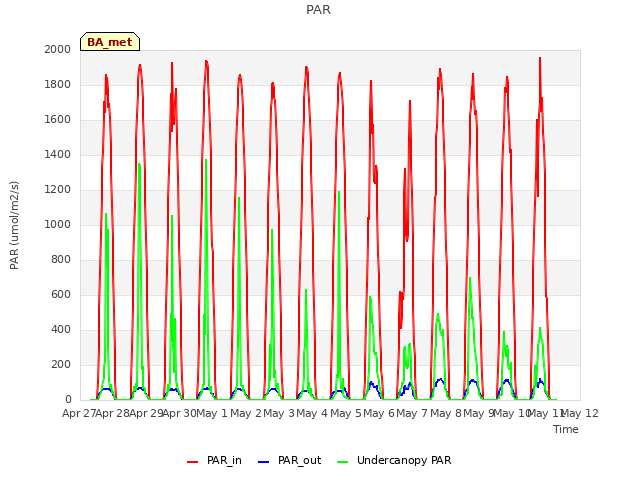The image size is (640, 480).
Task: Click the May 6 x-axis tick label
Action: (379, 413)
